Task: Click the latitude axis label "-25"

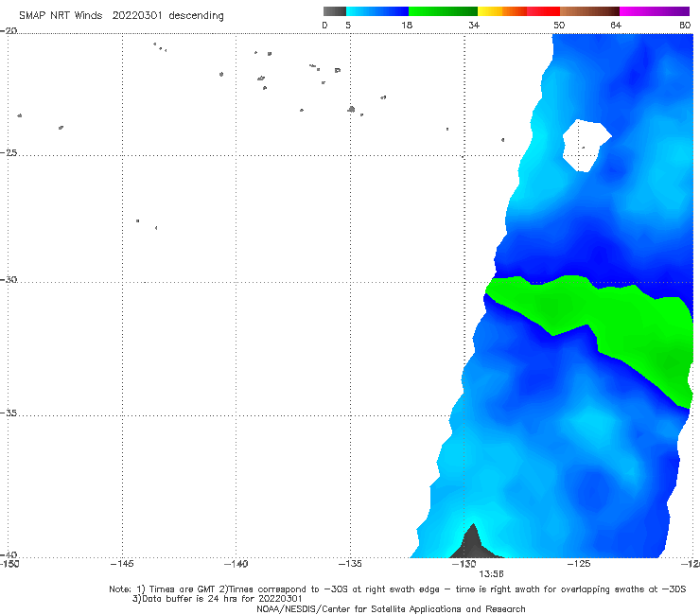Action: tap(9, 152)
